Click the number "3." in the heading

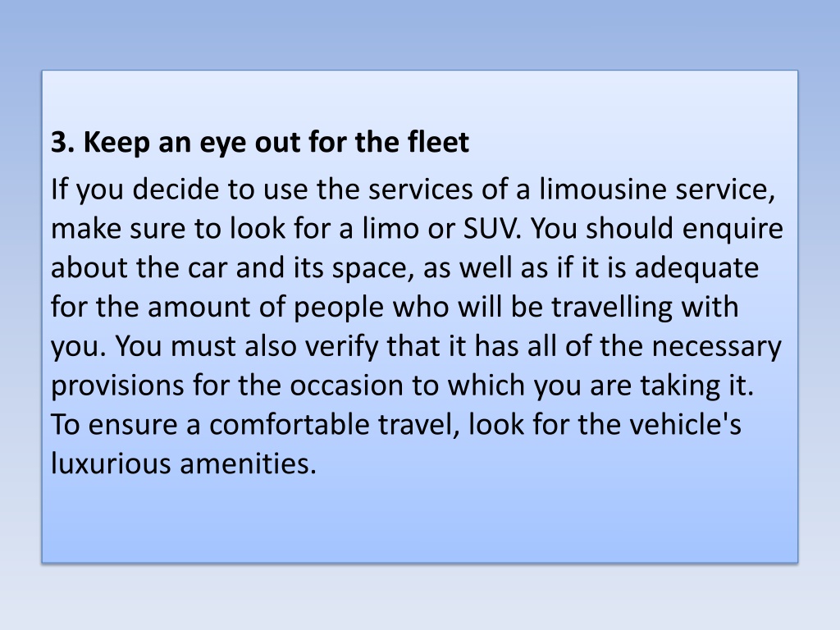(x=62, y=143)
